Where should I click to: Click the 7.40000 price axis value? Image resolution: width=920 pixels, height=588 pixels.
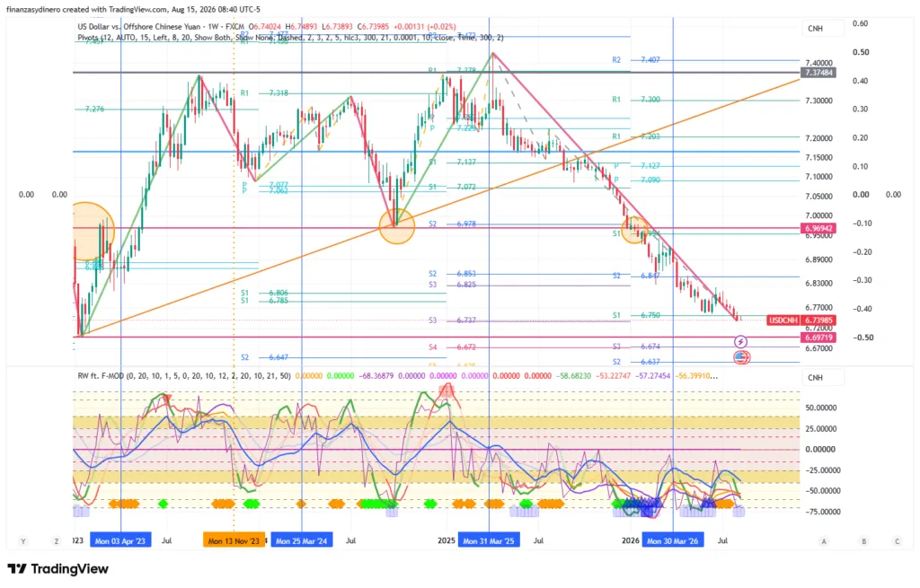[819, 63]
